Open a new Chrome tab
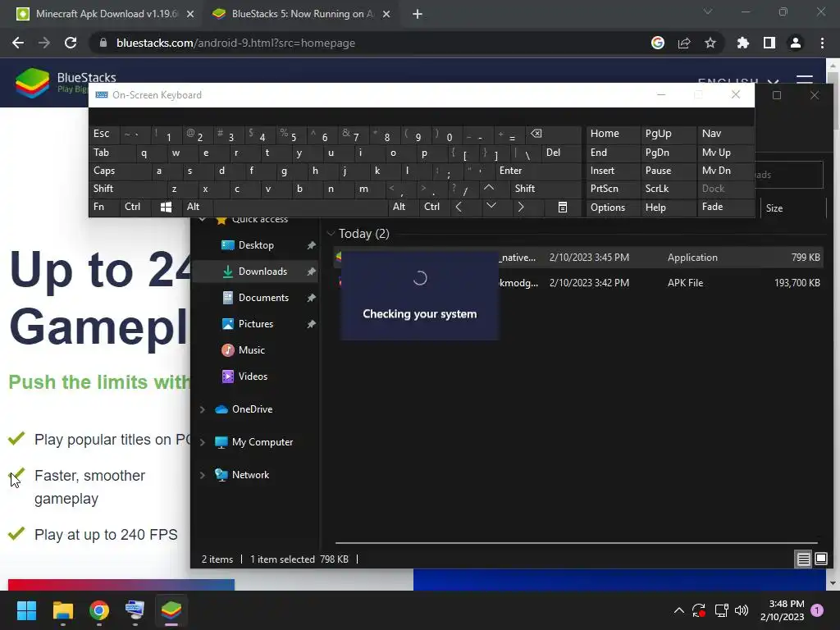This screenshot has height=630, width=840. click(x=418, y=14)
